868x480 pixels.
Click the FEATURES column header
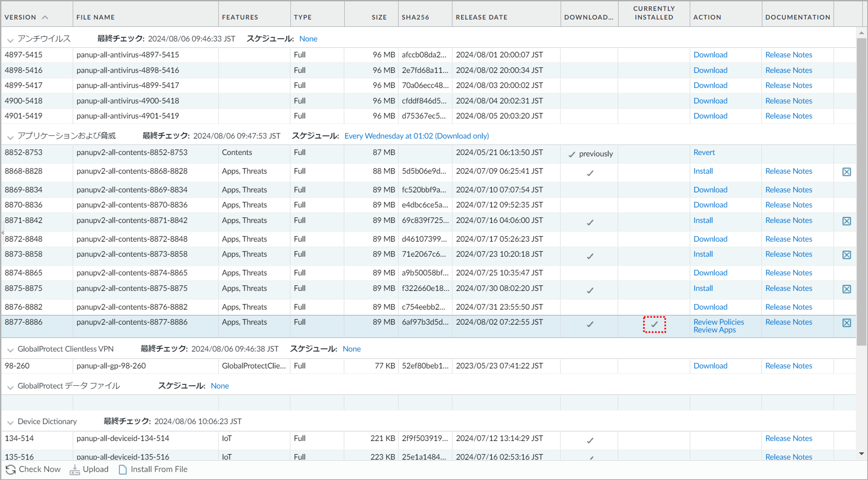(x=240, y=17)
